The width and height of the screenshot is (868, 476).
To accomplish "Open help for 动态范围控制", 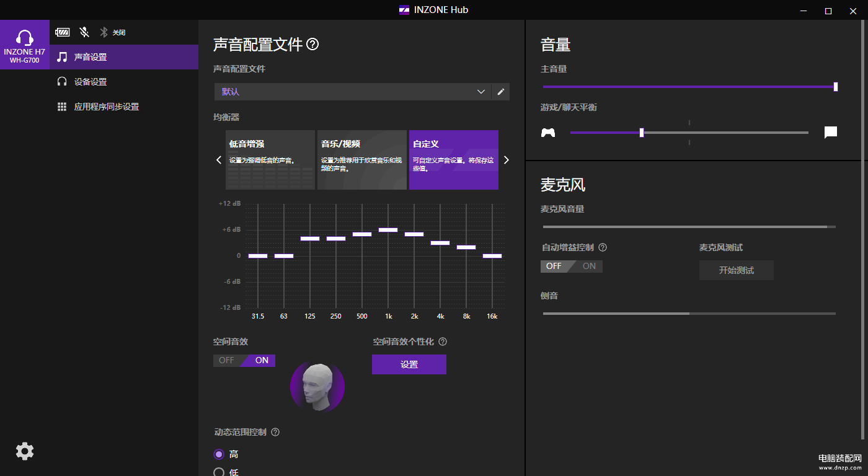I will (275, 432).
